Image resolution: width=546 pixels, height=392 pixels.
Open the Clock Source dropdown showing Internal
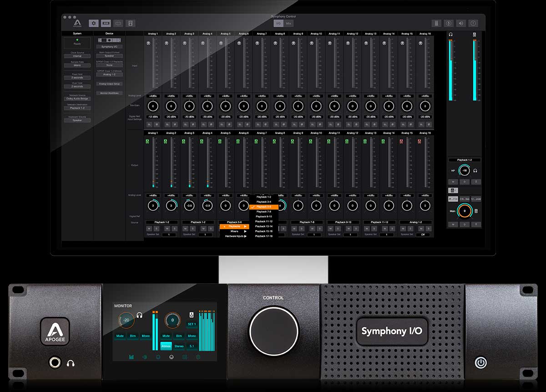[77, 56]
